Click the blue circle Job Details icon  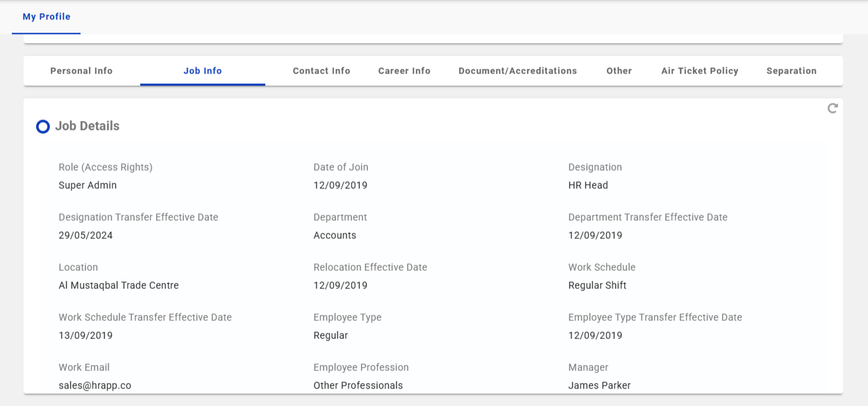[43, 127]
